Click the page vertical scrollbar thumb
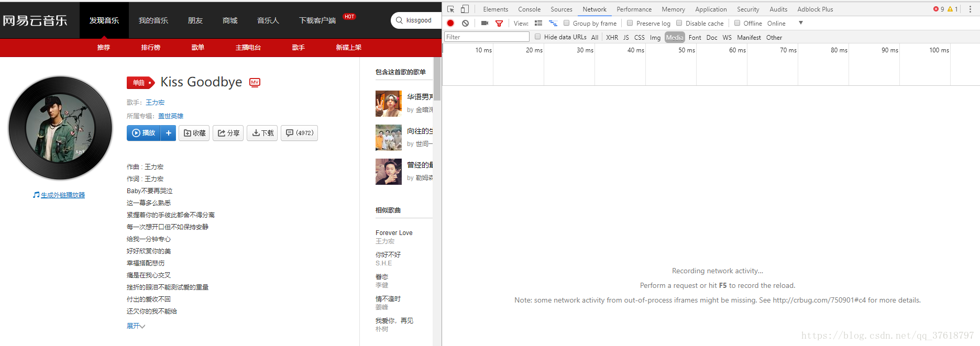Viewport: 980px width, 346px height. point(437,79)
